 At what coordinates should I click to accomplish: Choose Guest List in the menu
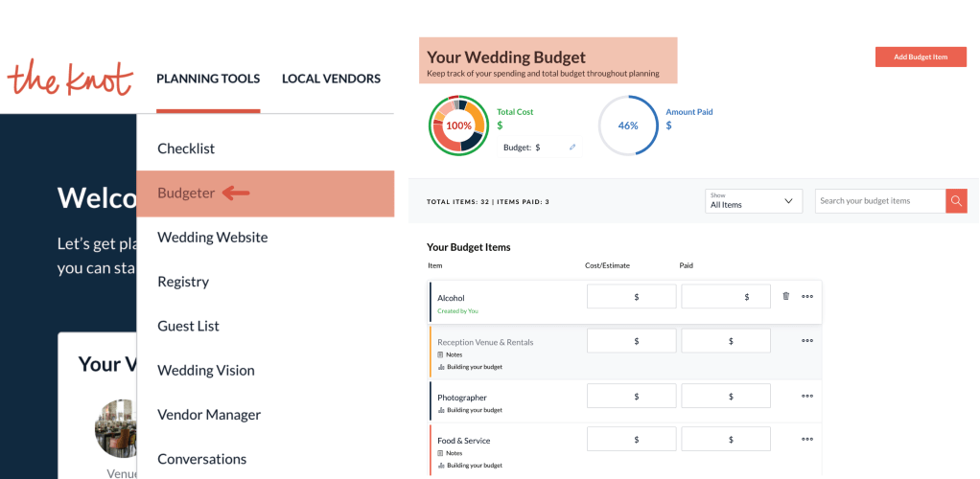[x=188, y=326]
